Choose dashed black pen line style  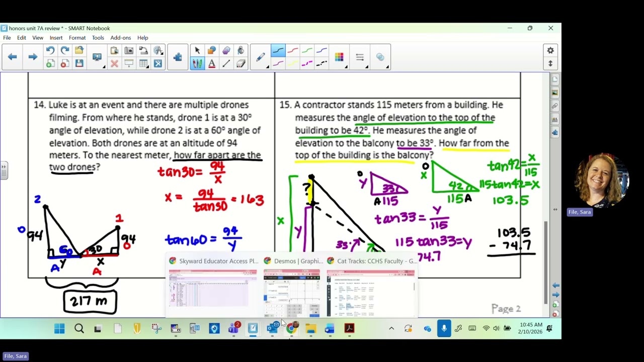point(321,64)
